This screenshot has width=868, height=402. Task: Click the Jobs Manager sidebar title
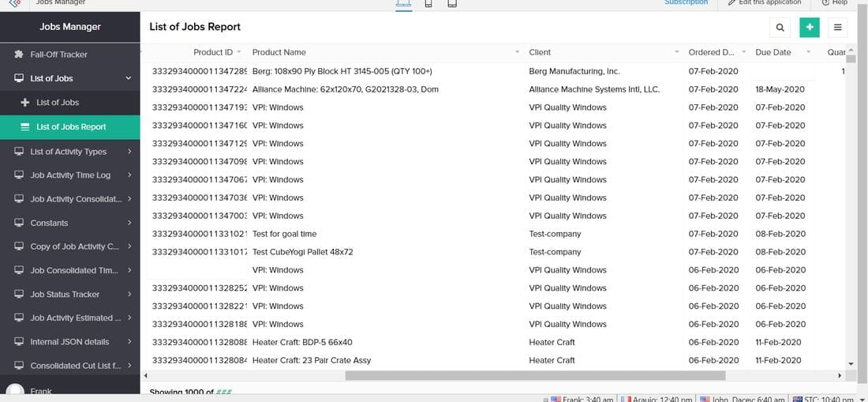[69, 27]
